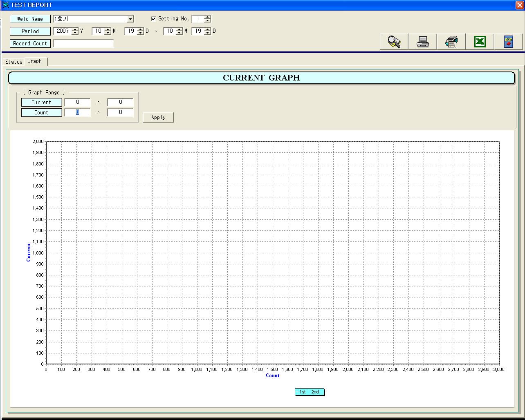525x420 pixels.
Task: Increase the Setting No. spinner value
Action: (207, 17)
